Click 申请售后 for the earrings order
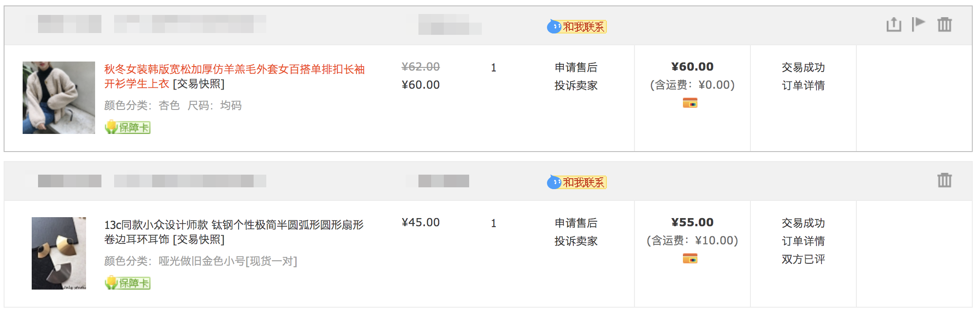This screenshot has width=980, height=314. tap(576, 223)
